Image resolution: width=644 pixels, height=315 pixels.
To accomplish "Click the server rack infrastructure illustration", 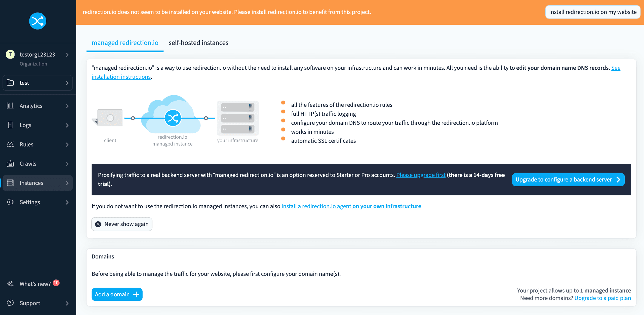I will pyautogui.click(x=238, y=118).
